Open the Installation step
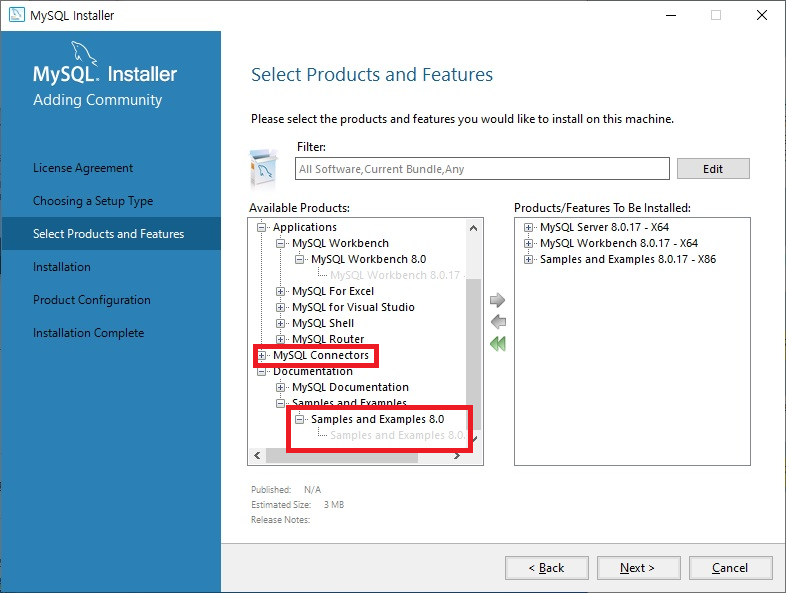The height and width of the screenshot is (593, 786). [x=62, y=267]
